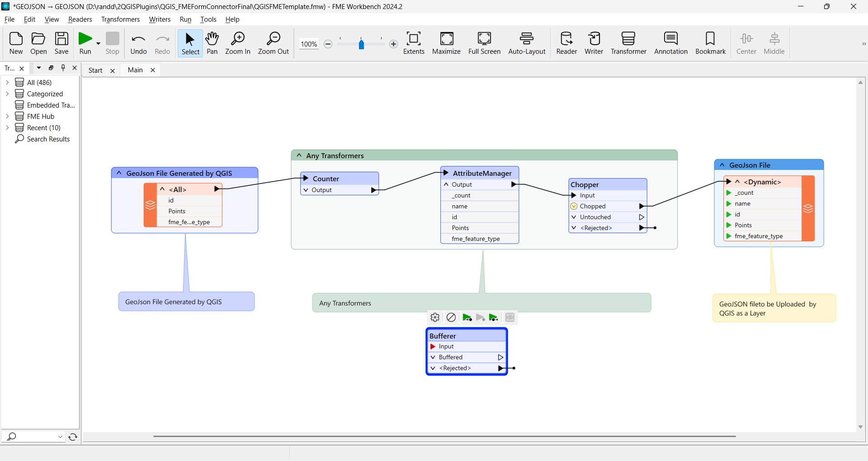Viewport: 868px width, 461px height.
Task: Click the Open workspace toolbar icon
Action: click(38, 43)
